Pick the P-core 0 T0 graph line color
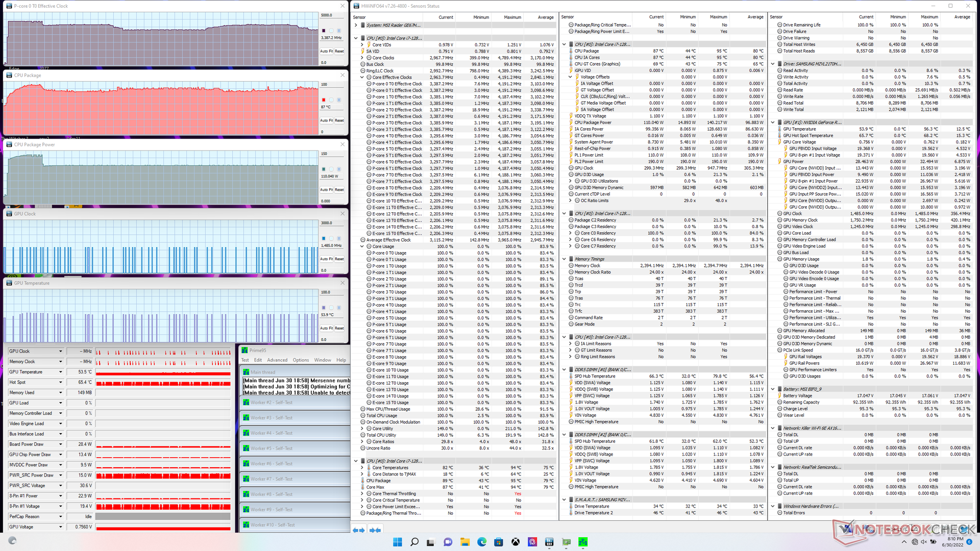Image resolution: width=980 pixels, height=551 pixels. pos(324,31)
